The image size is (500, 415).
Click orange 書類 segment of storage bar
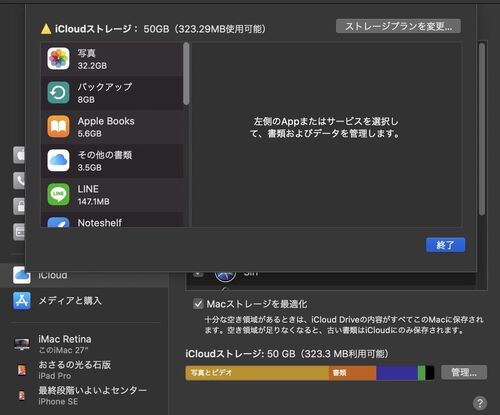352,373
